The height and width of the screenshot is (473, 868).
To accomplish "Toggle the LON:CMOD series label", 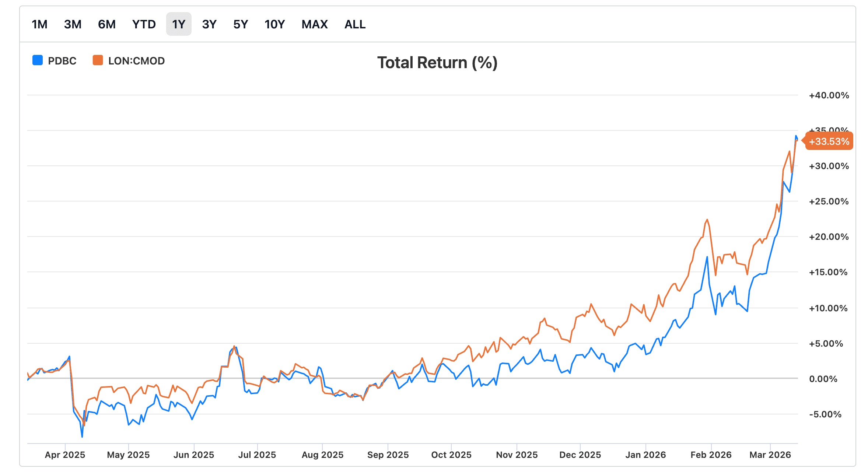I will point(136,61).
